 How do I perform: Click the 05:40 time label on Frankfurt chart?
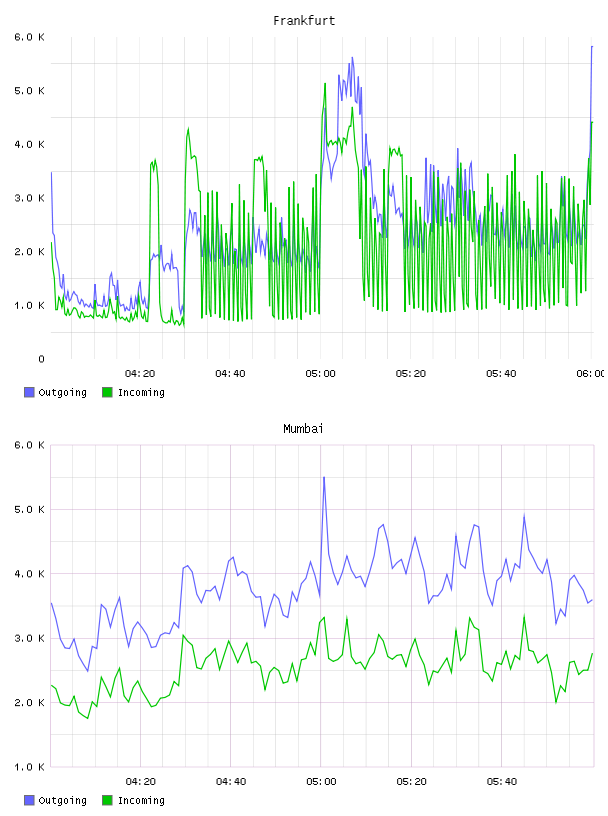pos(501,373)
